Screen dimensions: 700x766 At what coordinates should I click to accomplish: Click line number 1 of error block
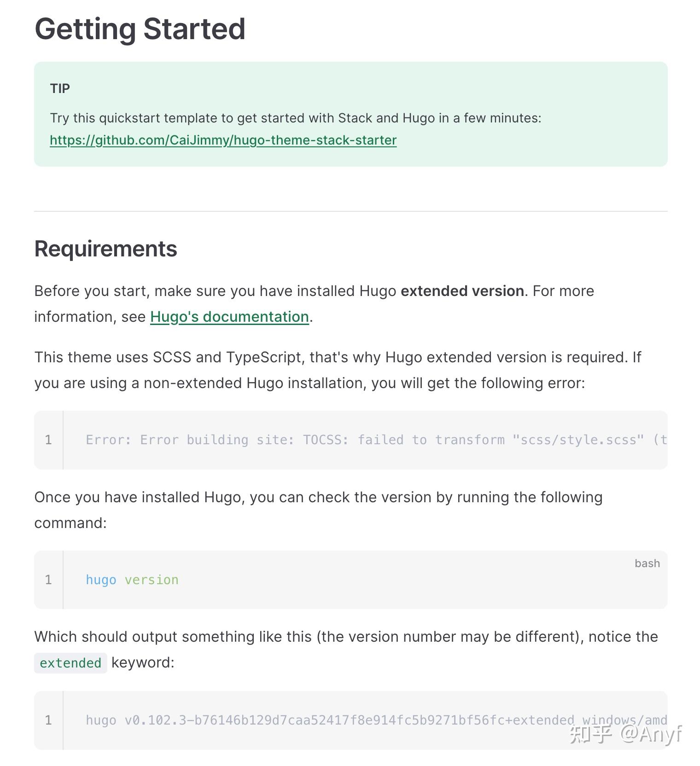pos(48,440)
